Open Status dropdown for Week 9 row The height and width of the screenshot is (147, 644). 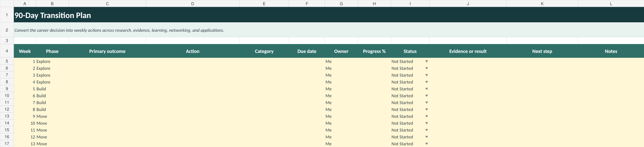(x=426, y=116)
